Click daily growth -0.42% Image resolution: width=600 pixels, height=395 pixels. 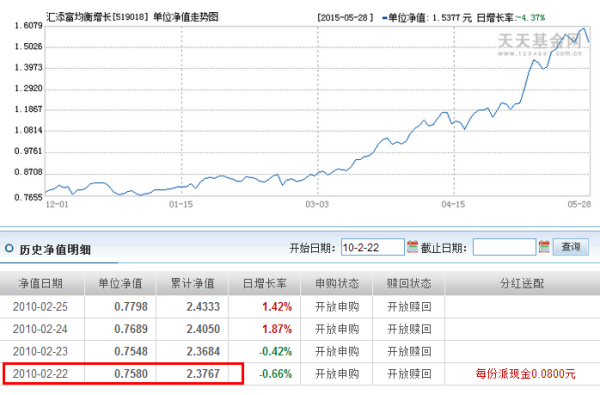pos(276,351)
